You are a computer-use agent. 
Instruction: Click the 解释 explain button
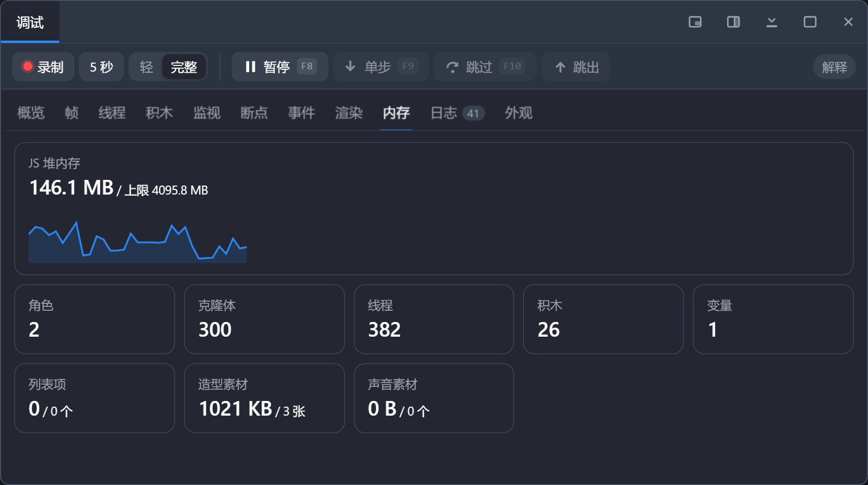pyautogui.click(x=834, y=67)
